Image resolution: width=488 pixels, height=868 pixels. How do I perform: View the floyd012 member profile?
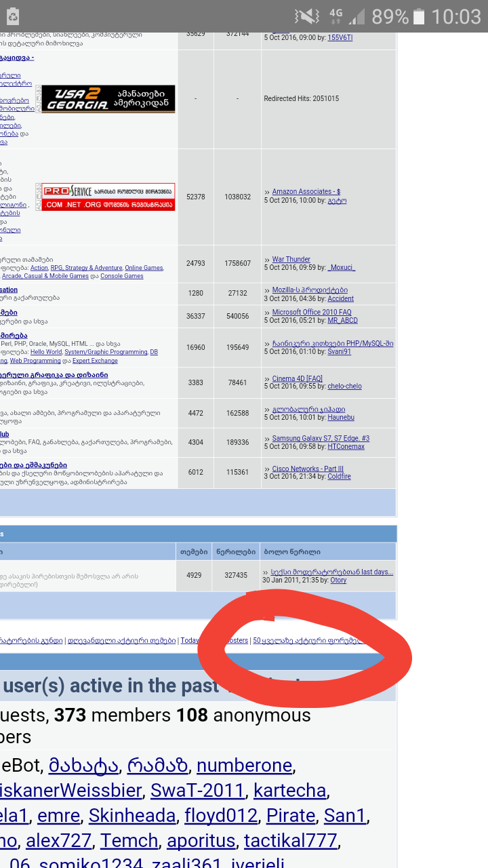[x=221, y=815]
